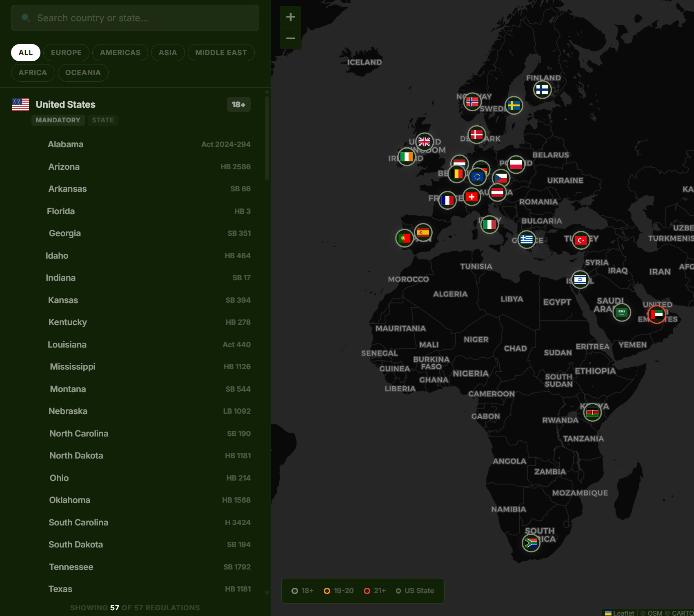Select the United Kingdom flag marker
The width and height of the screenshot is (694, 616).
425,142
